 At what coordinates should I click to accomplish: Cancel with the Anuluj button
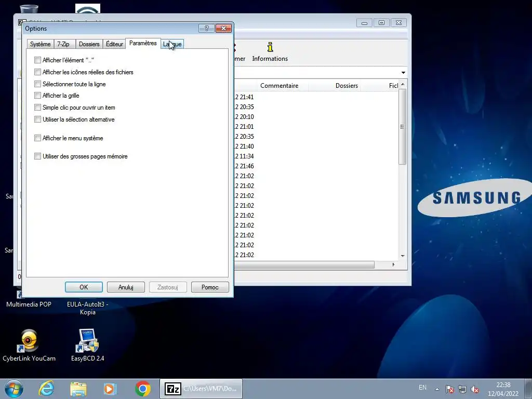(x=126, y=287)
